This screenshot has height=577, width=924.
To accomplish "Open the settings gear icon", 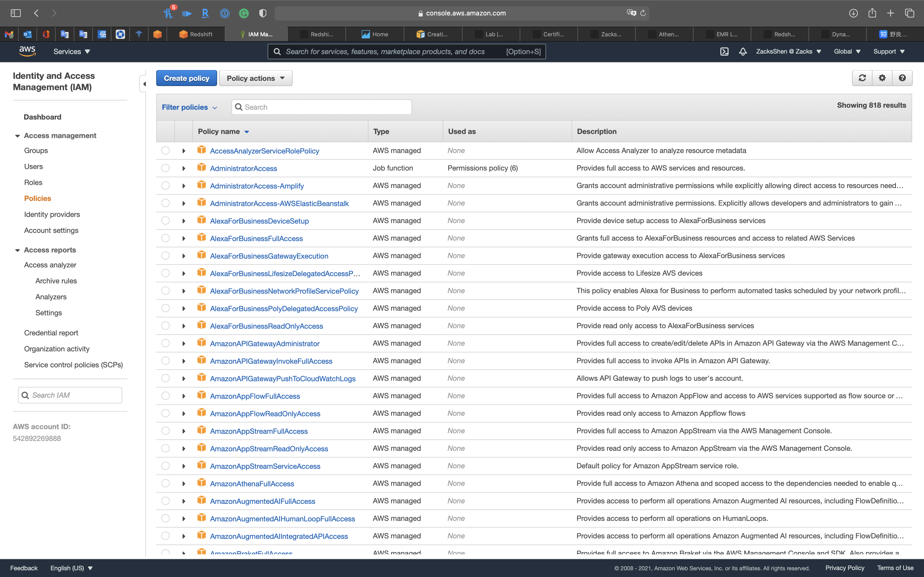I will point(882,78).
